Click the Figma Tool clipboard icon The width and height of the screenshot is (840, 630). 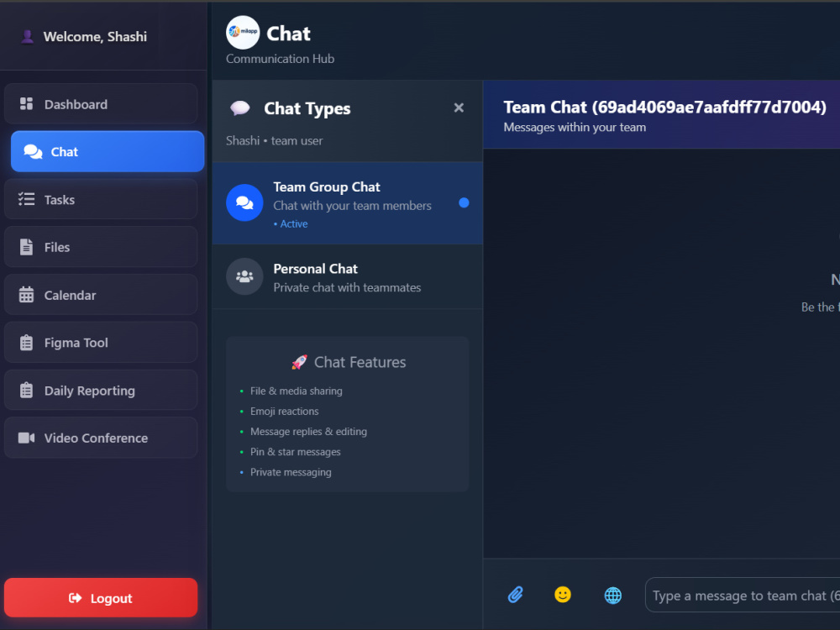click(26, 343)
